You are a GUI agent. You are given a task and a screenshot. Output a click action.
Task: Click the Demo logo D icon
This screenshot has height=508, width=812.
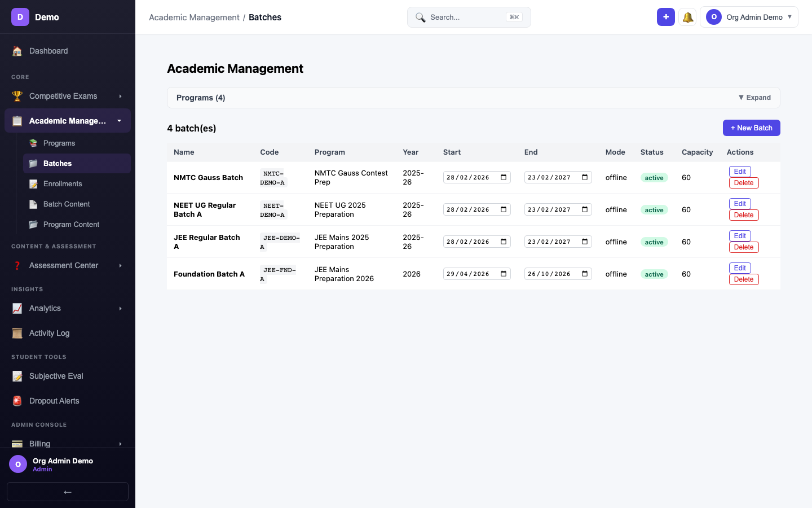[20, 17]
